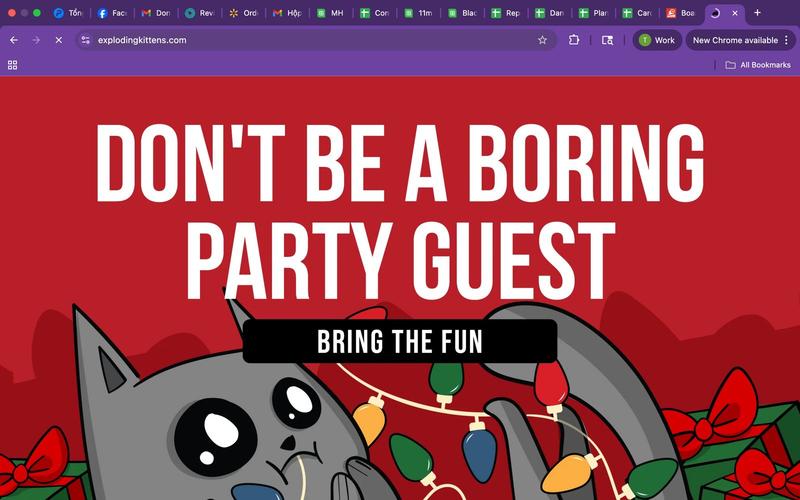
Task: Open the site information icon in address bar
Action: pos(86,40)
